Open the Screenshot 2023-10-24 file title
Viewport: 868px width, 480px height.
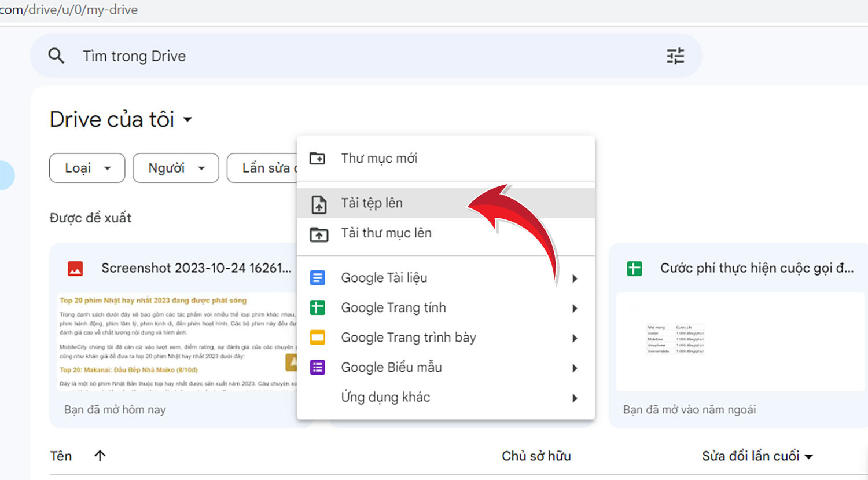tap(196, 268)
